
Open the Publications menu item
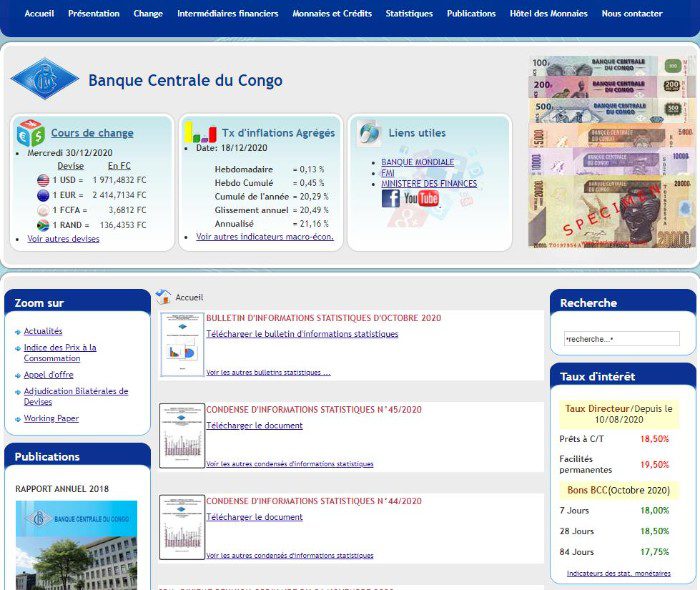tap(471, 13)
